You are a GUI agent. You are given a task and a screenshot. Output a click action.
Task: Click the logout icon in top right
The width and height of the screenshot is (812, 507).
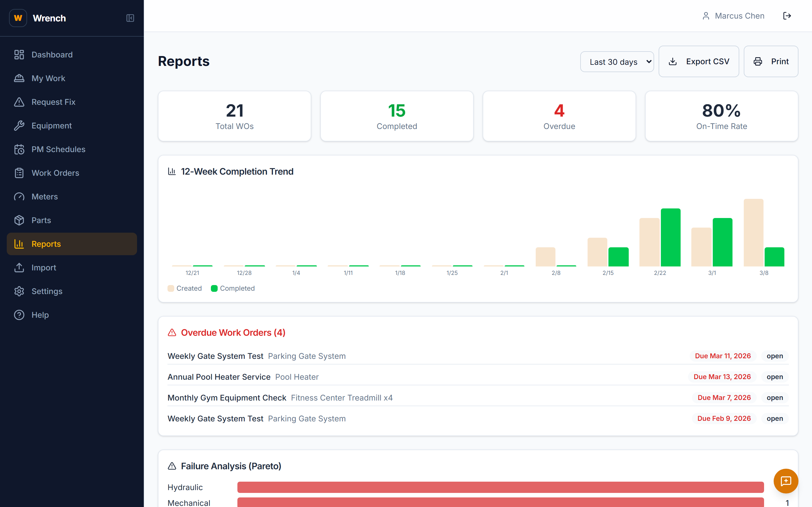pos(787,15)
